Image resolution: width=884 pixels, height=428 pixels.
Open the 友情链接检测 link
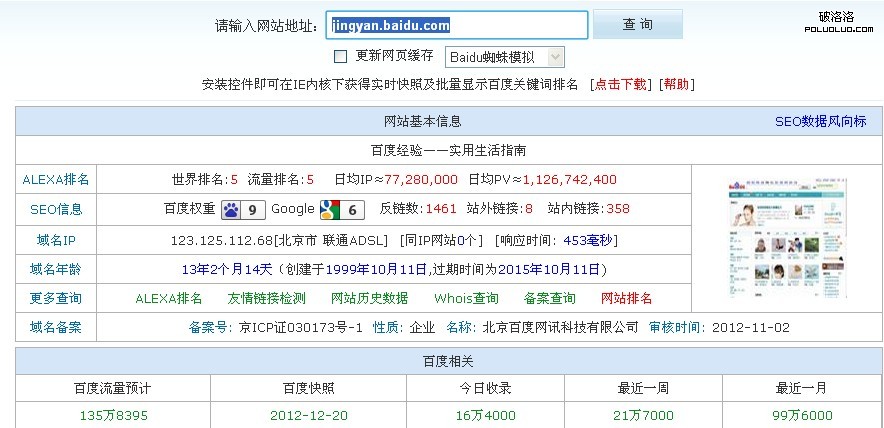(266, 298)
